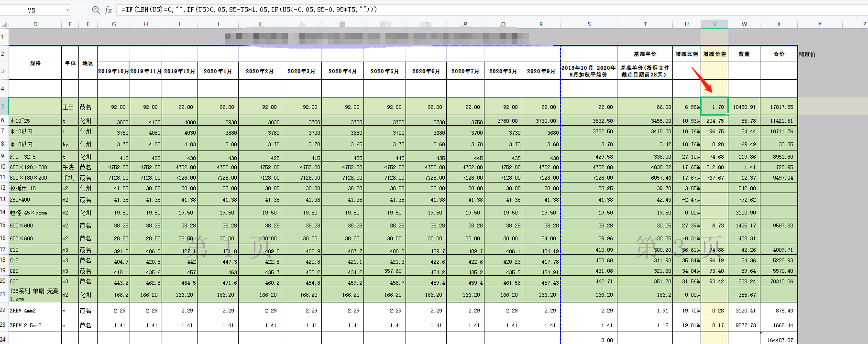
Task: Select column D header
Action: [35, 24]
